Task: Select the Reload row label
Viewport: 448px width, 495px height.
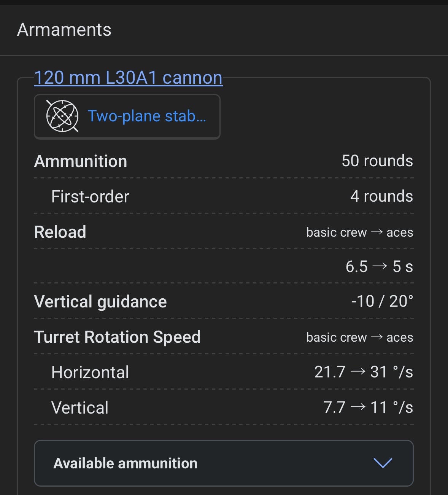Action: (x=60, y=232)
